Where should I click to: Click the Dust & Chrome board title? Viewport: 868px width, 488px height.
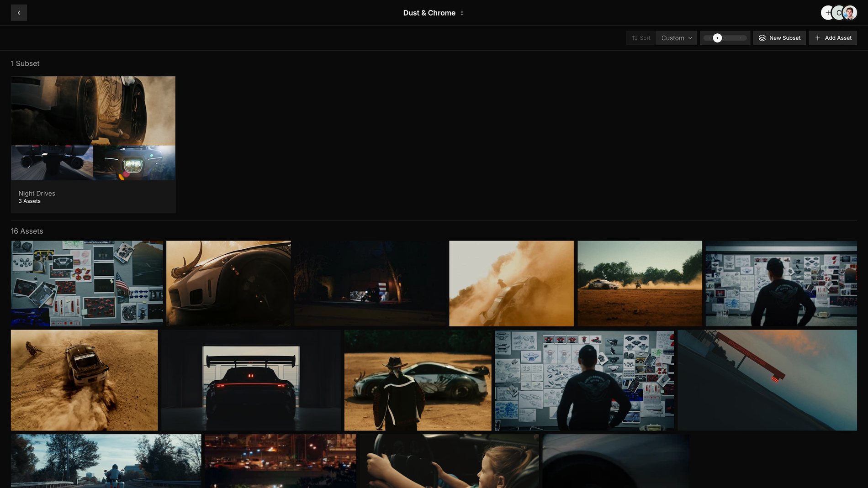429,13
